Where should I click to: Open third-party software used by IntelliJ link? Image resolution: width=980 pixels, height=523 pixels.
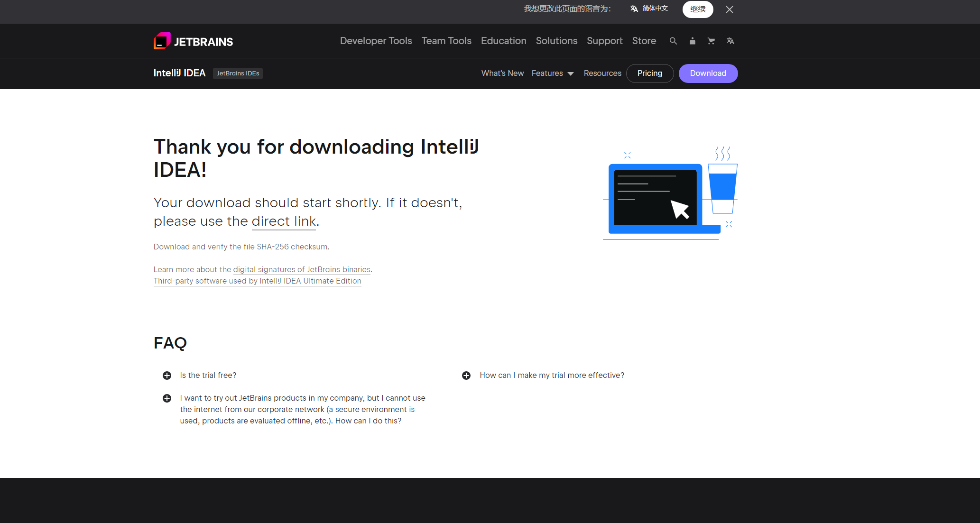(x=258, y=281)
